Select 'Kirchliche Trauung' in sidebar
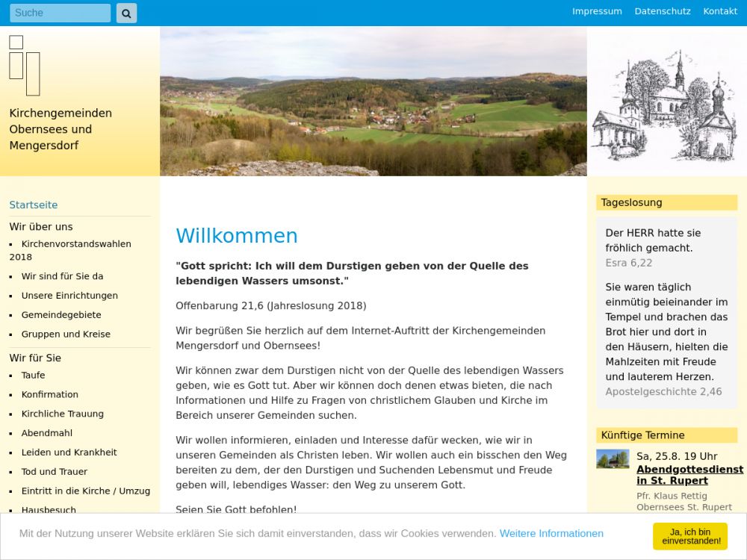The width and height of the screenshot is (747, 560). tap(63, 414)
